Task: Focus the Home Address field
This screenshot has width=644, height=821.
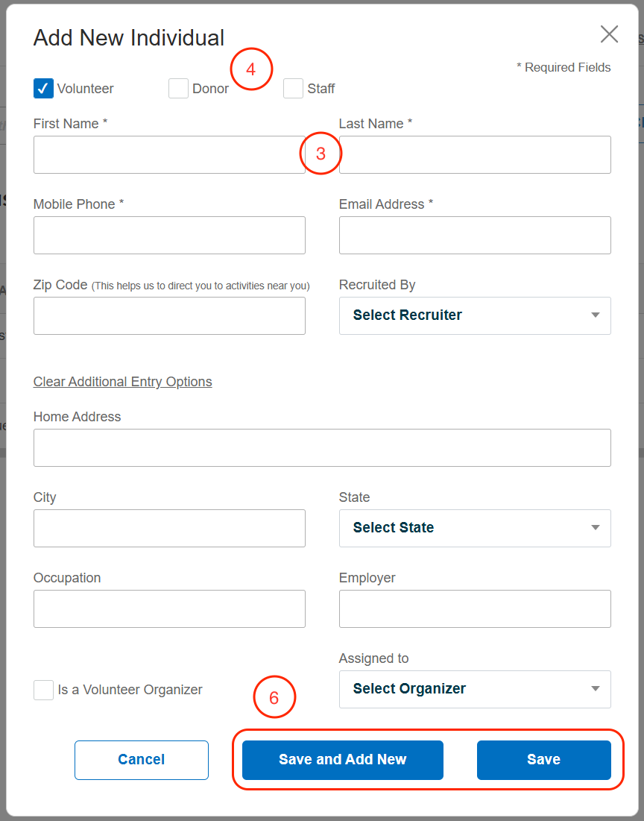Action: (322, 447)
